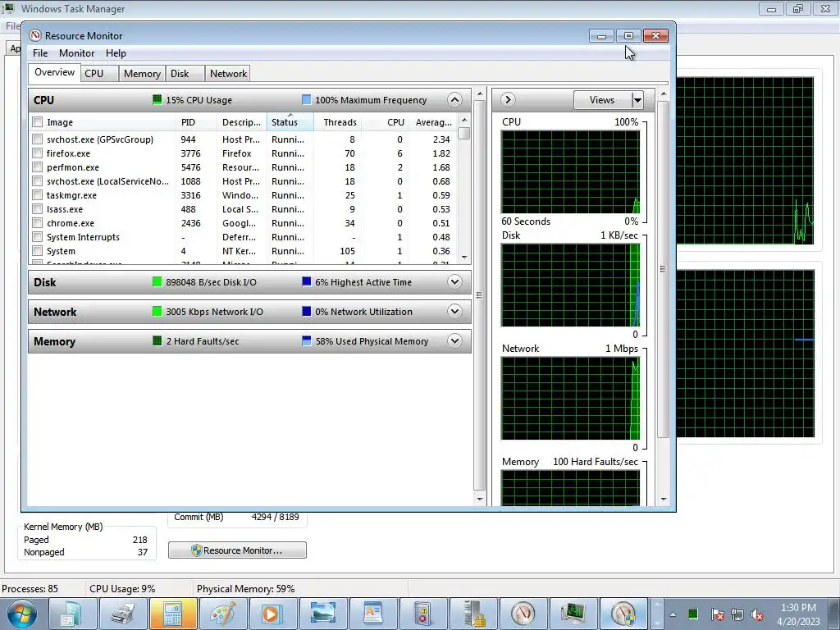840x630 pixels.
Task: Click the 58% Used Physical Memory label
Action: click(372, 341)
